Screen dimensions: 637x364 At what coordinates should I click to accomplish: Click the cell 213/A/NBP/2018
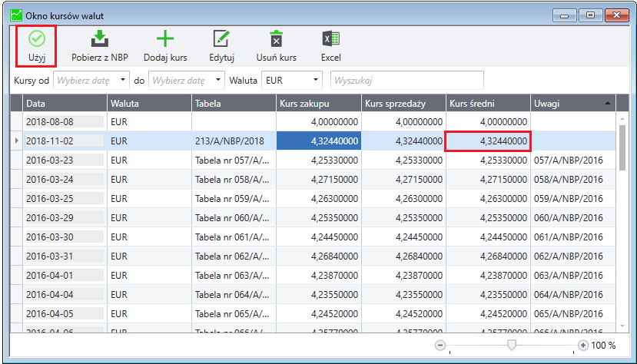click(234, 141)
